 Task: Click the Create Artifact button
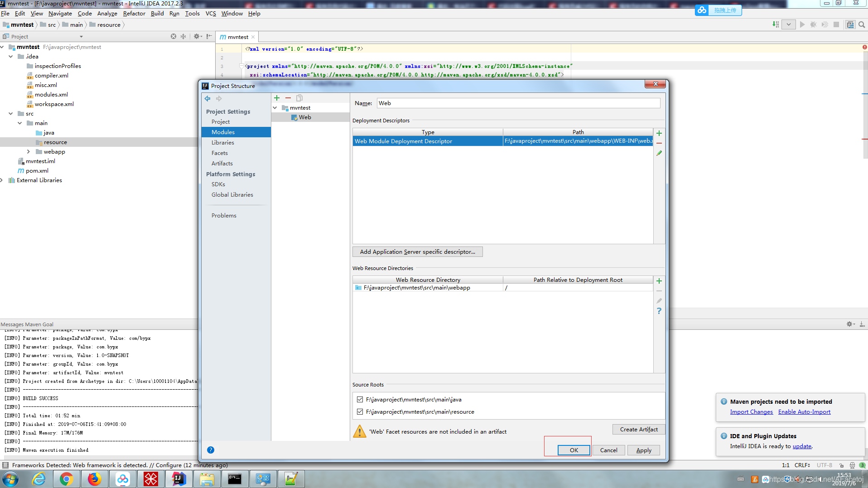pos(639,429)
